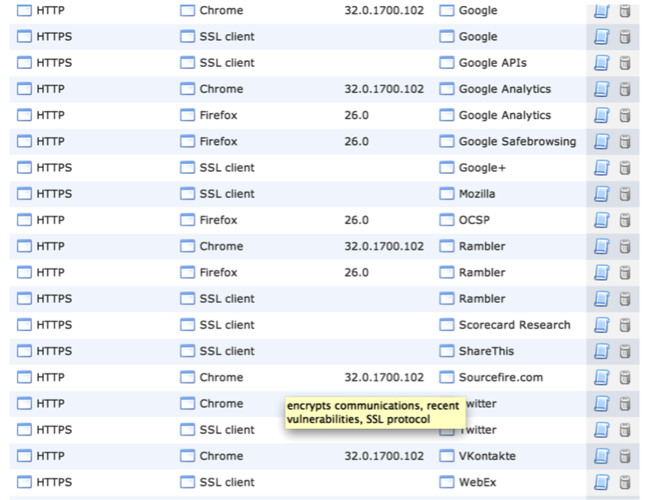Viewport: 647px width, 500px height.
Task: Delete the Firefox Google Analytics row
Action: coord(625,116)
